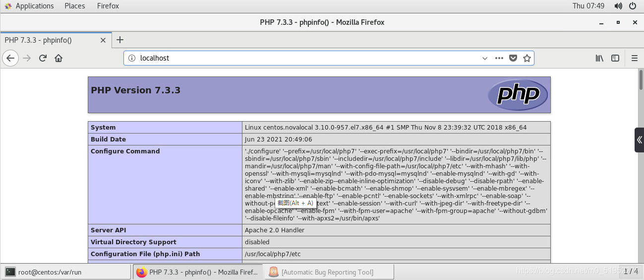
Task: Click the Build Date value Jun 23 2021
Action: (279, 140)
